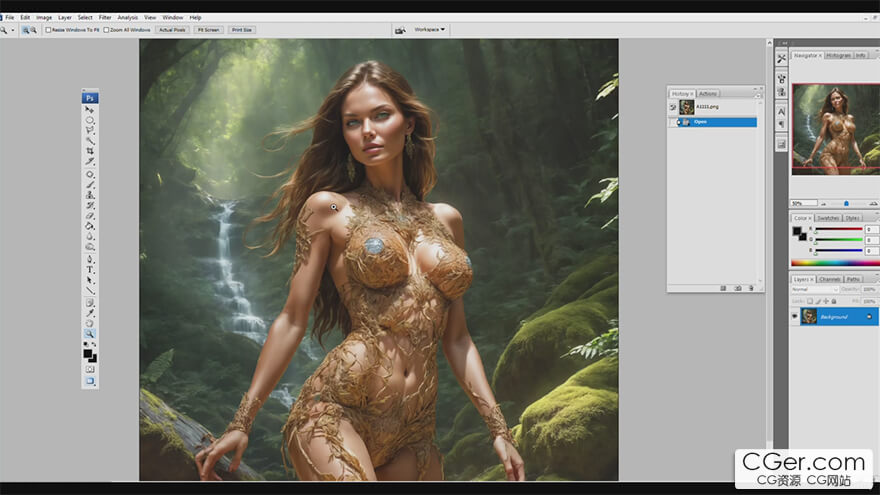Select the Blur tool
Image resolution: width=880 pixels, height=495 pixels.
pos(90,236)
